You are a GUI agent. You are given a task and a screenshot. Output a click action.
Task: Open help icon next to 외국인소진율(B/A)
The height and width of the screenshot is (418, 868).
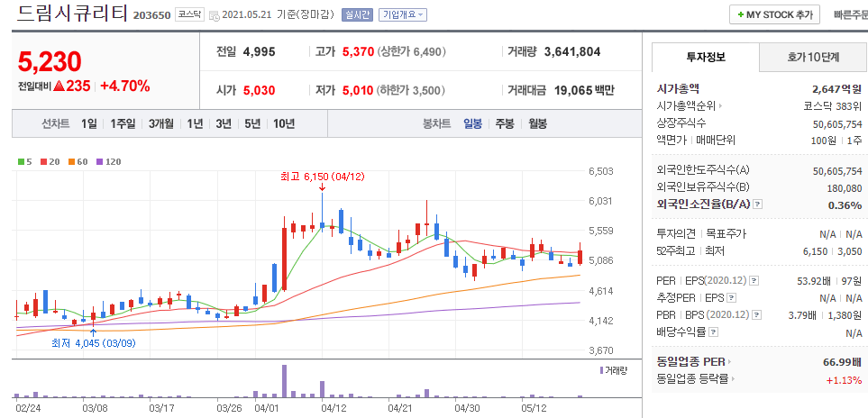click(x=758, y=204)
